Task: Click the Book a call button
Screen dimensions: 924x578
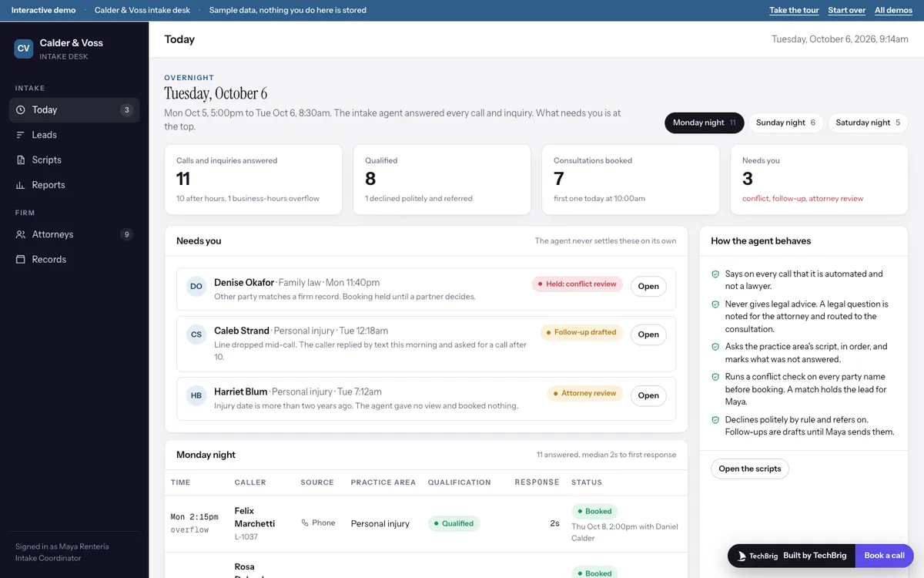Action: [x=884, y=556]
